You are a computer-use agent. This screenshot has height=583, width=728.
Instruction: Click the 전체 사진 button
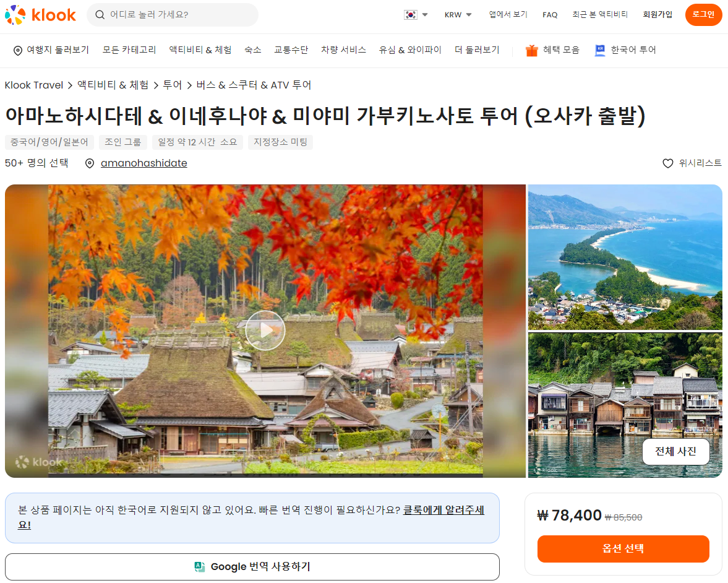675,451
